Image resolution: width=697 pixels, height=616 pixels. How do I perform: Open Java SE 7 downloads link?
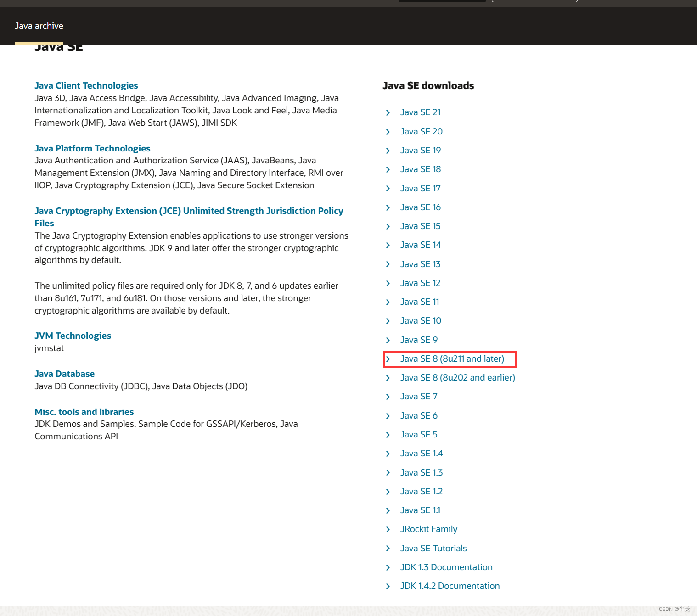click(x=419, y=396)
